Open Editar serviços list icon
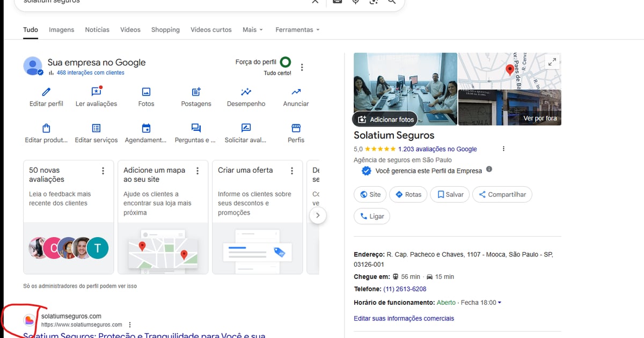The image size is (644, 338). (x=96, y=128)
